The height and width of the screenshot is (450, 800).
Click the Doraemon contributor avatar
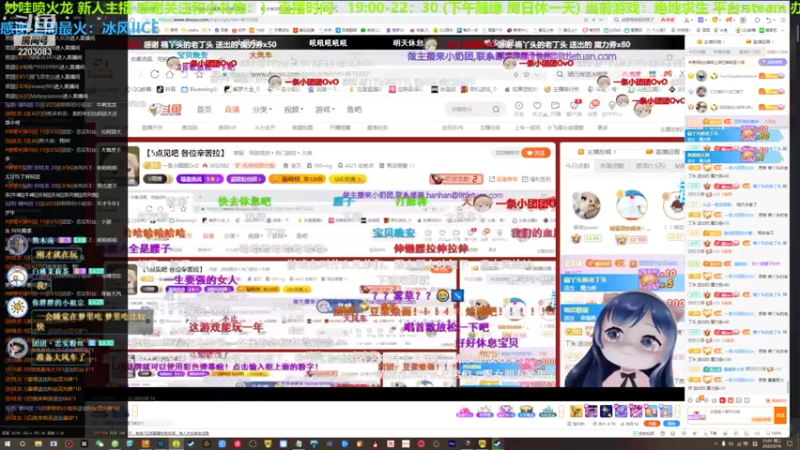coord(631,205)
